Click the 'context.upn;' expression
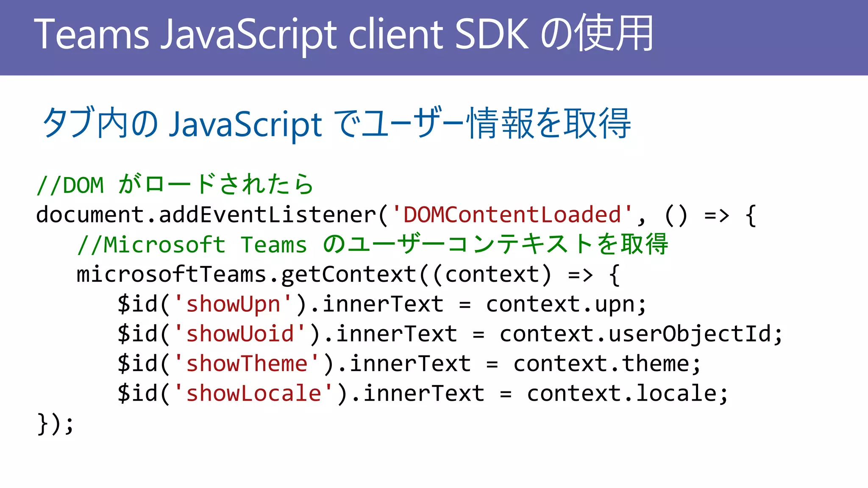This screenshot has width=868, height=488. click(x=566, y=305)
